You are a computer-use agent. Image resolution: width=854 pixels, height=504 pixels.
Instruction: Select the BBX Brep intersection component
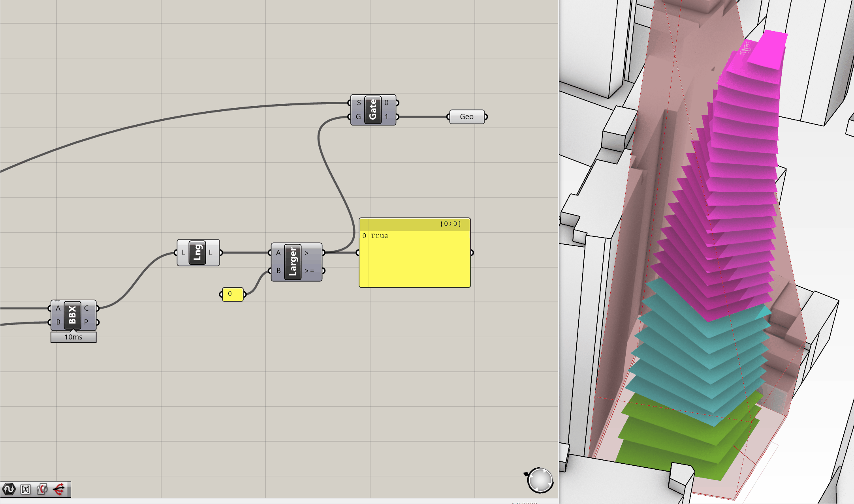[72, 315]
